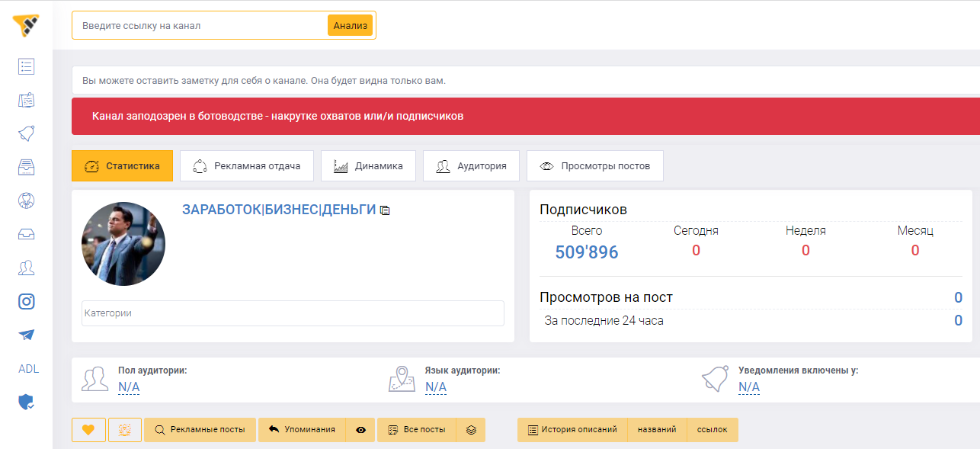980x449 pixels.
Task: Toggle the eye icon next to Упоминания
Action: 360,429
